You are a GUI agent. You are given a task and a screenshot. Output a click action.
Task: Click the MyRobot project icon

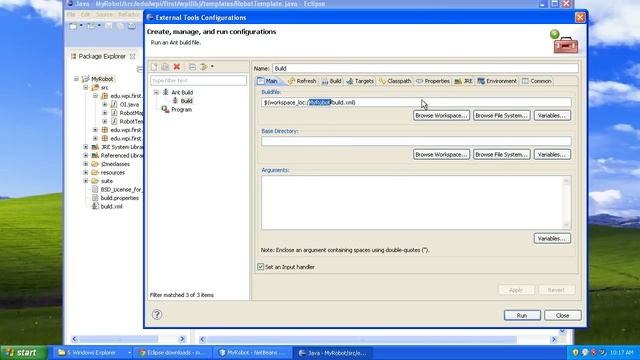pyautogui.click(x=85, y=79)
